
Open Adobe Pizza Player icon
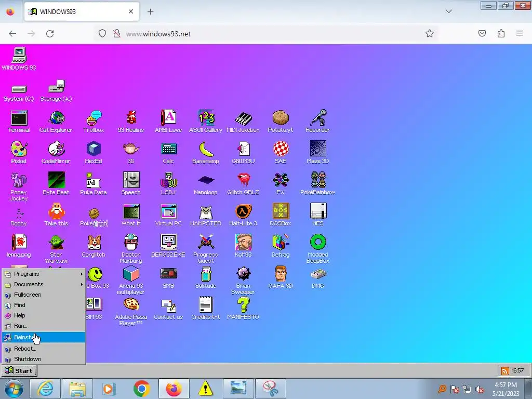pyautogui.click(x=131, y=311)
